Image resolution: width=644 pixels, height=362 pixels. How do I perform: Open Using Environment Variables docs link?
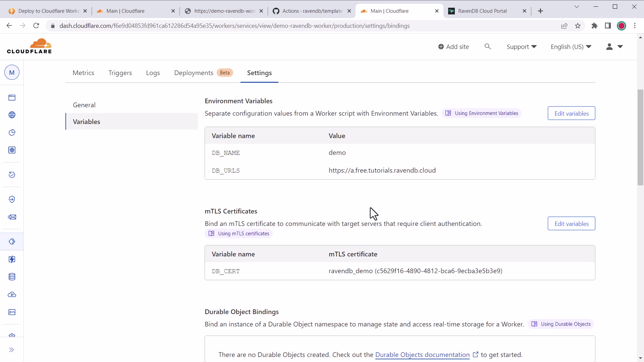click(x=482, y=113)
